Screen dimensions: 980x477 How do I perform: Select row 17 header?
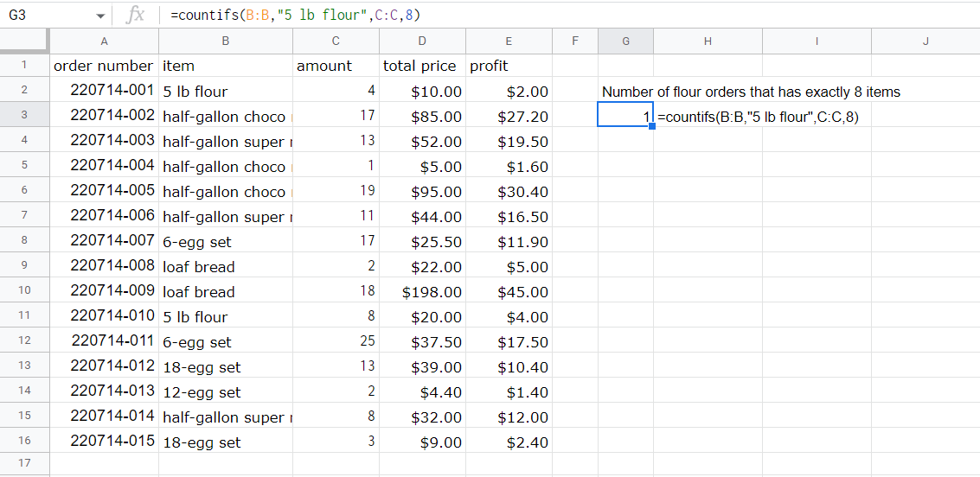tap(24, 463)
